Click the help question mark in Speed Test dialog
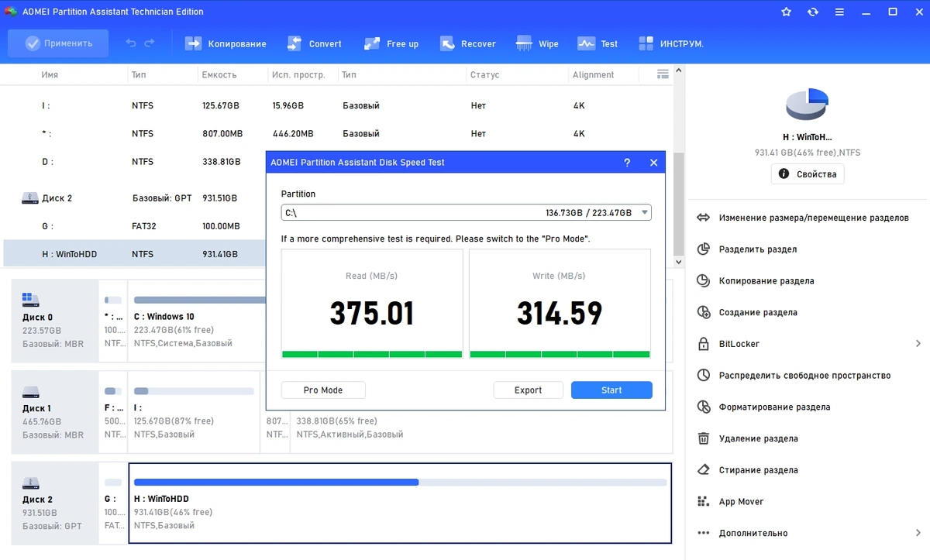930x560 pixels. pos(627,163)
